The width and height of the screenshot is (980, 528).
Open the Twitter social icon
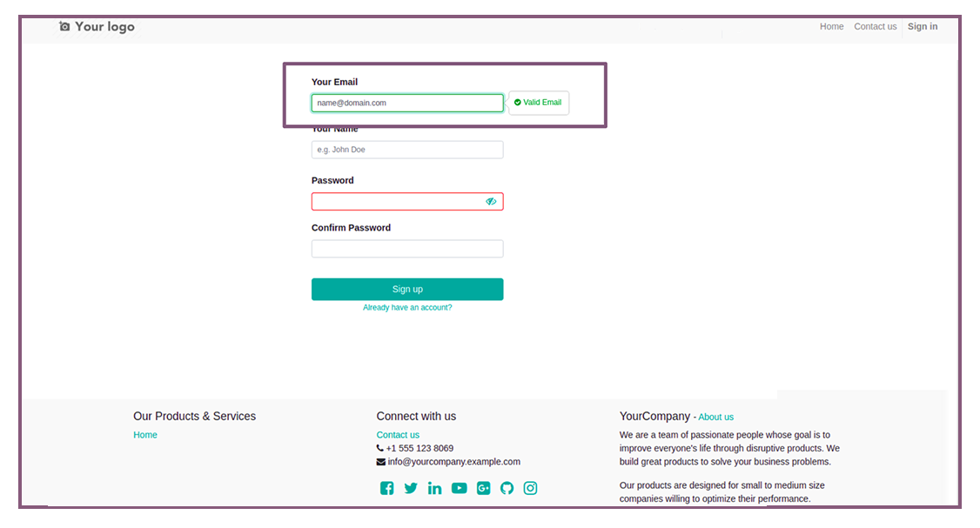coord(411,488)
